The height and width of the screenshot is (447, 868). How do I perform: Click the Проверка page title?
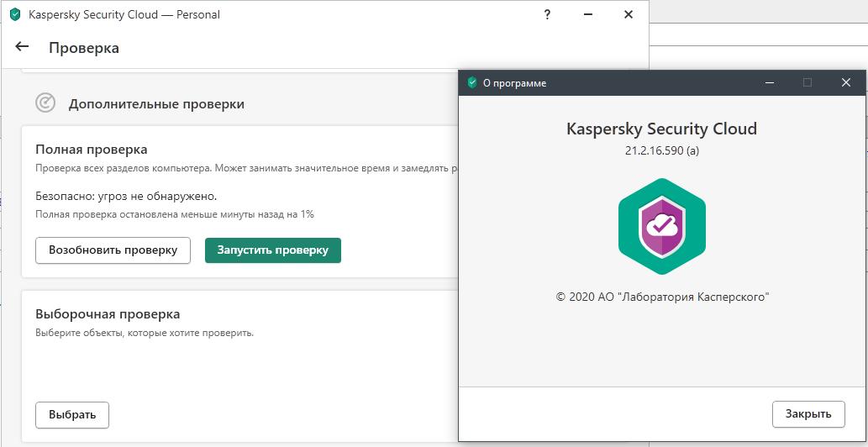pyautogui.click(x=83, y=48)
